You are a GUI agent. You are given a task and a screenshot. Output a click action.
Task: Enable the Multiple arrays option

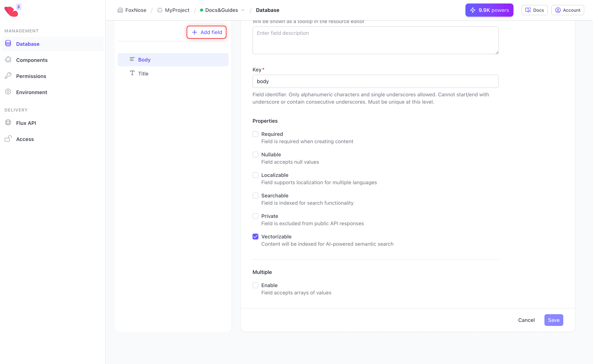(x=255, y=285)
